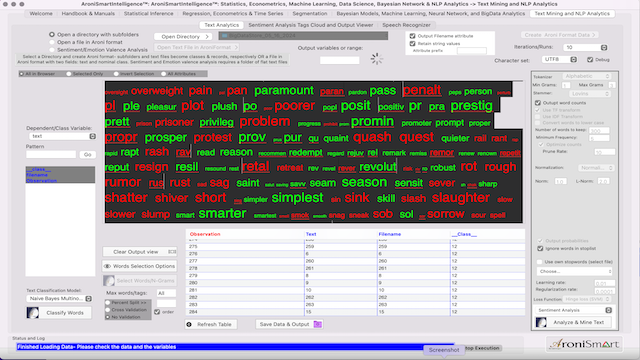This screenshot has width=640, height=360.
Task: Click the Observation column header
Action: click(x=205, y=234)
